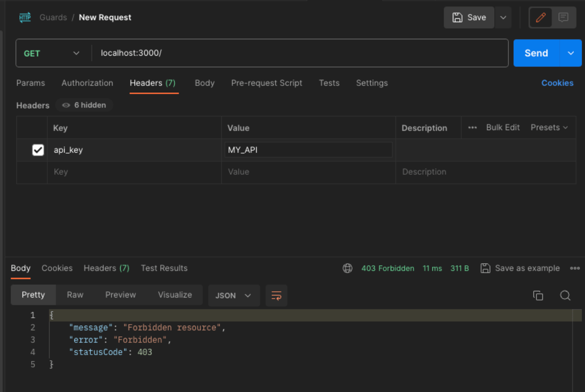Expand Save options dropdown arrow

[x=503, y=18]
